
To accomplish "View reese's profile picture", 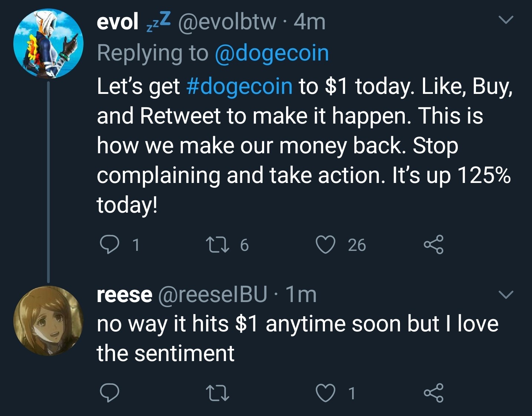I will tap(48, 321).
